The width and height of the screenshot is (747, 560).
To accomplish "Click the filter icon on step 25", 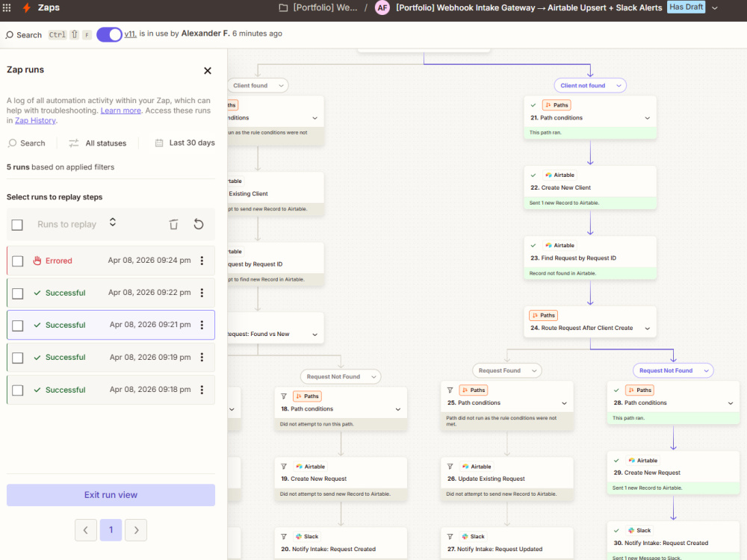I will click(450, 390).
